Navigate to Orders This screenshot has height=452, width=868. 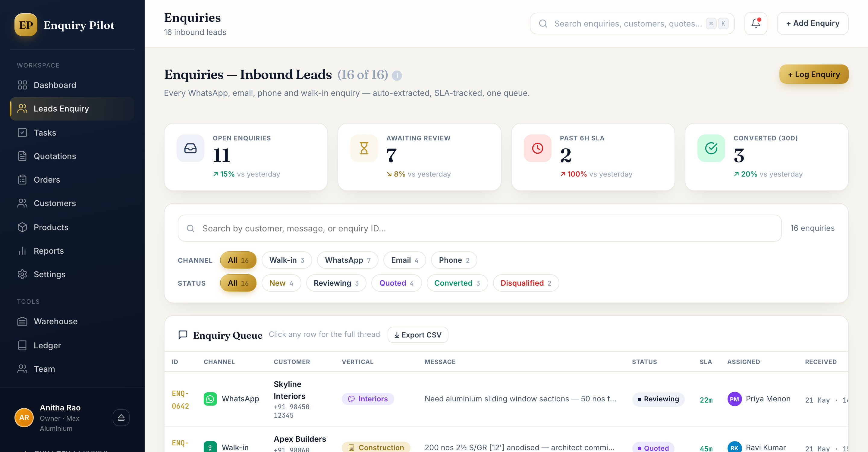[72, 180]
